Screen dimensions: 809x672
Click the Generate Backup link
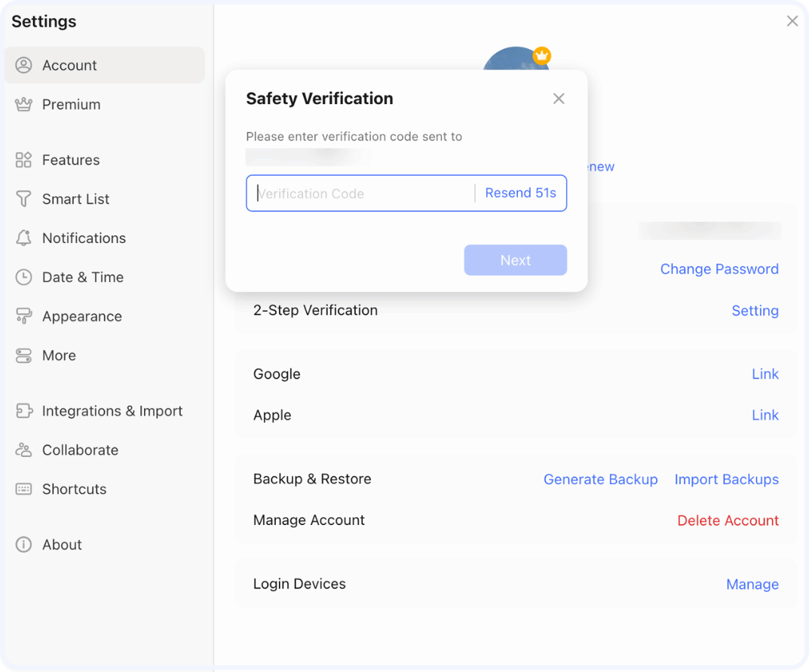coord(600,480)
